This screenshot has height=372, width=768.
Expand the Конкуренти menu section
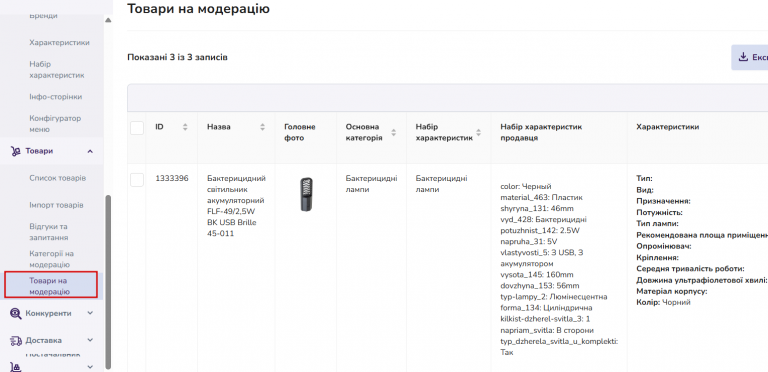coord(90,313)
